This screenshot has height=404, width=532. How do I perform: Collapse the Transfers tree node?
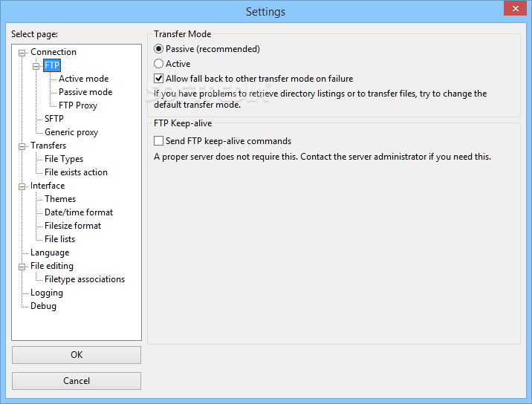click(x=22, y=146)
